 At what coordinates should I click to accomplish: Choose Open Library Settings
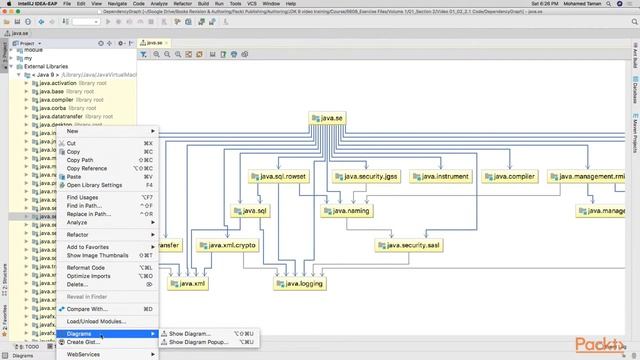107,185
